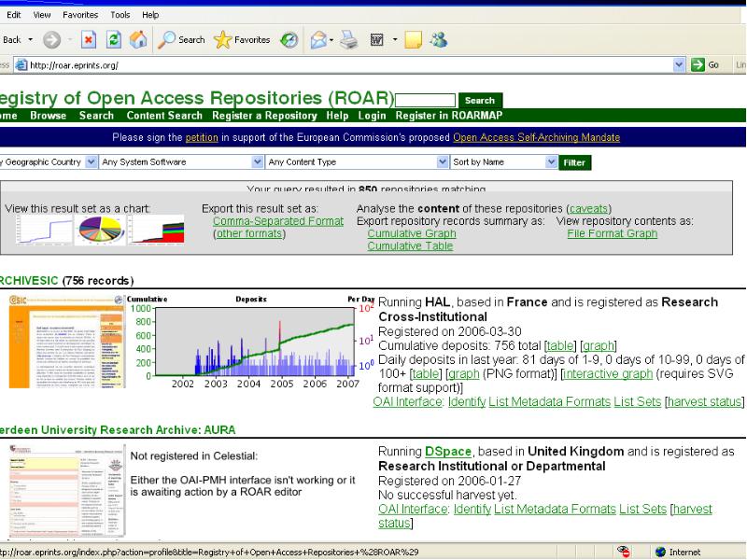Select Register a Repository in the navigation bar
747x560 pixels.
pos(264,115)
